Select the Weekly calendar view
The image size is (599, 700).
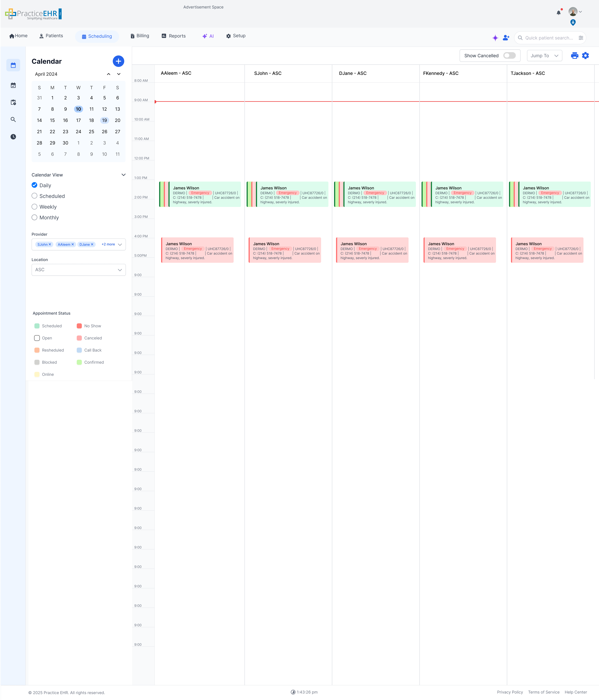pyautogui.click(x=34, y=207)
